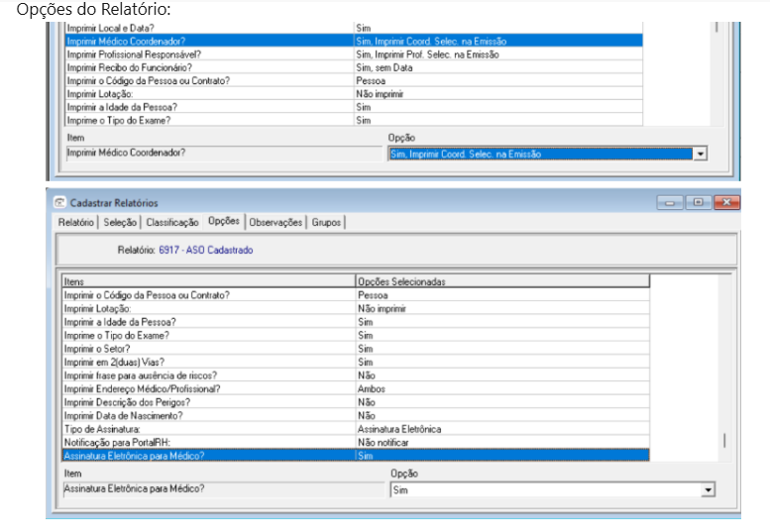Click the Opções Selecionadas column header
The height and width of the screenshot is (532, 770).
click(501, 282)
